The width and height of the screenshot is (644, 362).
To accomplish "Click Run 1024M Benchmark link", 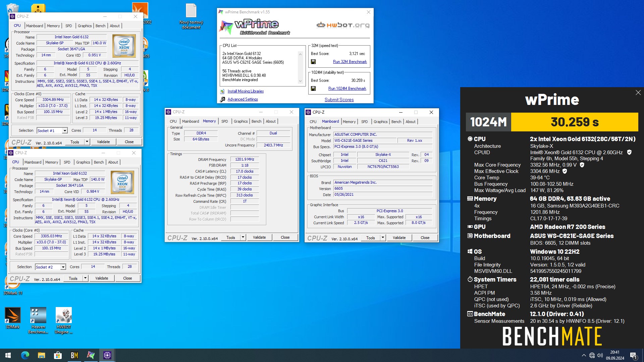I will click(x=347, y=88).
